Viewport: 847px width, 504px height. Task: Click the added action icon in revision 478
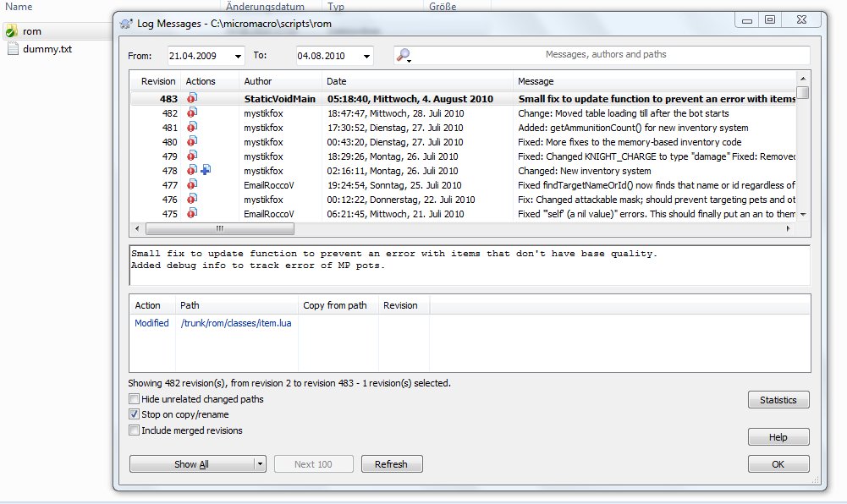tap(206, 170)
